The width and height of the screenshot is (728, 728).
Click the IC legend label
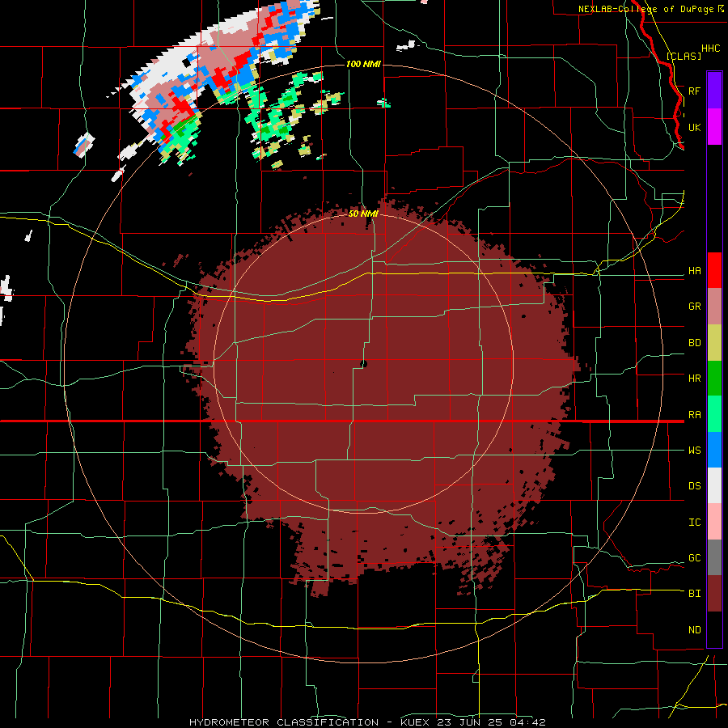click(x=694, y=523)
